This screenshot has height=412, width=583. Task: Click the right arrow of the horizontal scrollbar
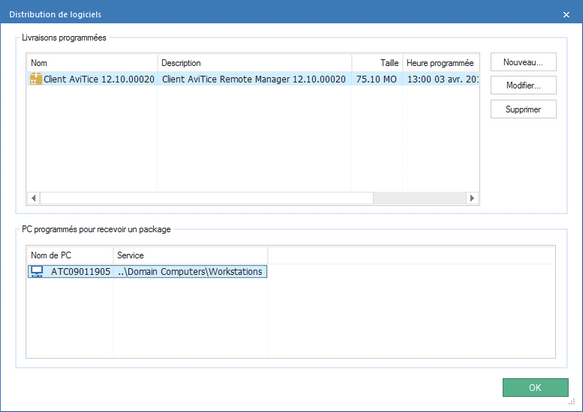point(472,198)
